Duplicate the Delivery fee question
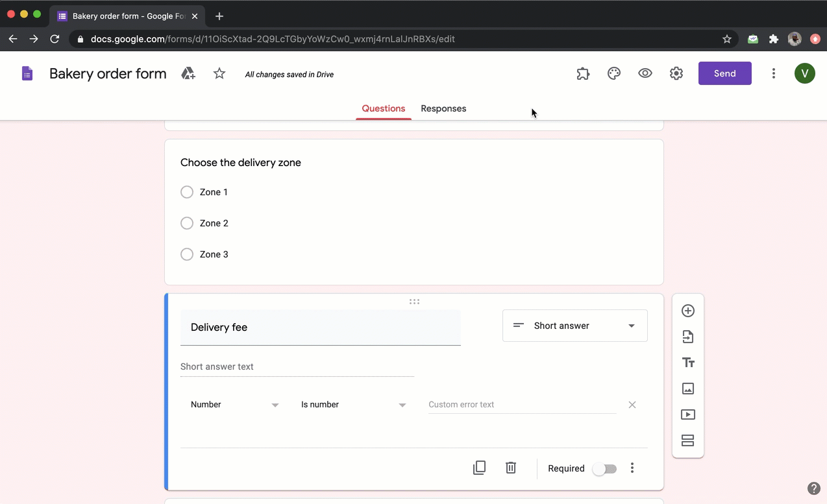The height and width of the screenshot is (504, 827). [x=479, y=468]
